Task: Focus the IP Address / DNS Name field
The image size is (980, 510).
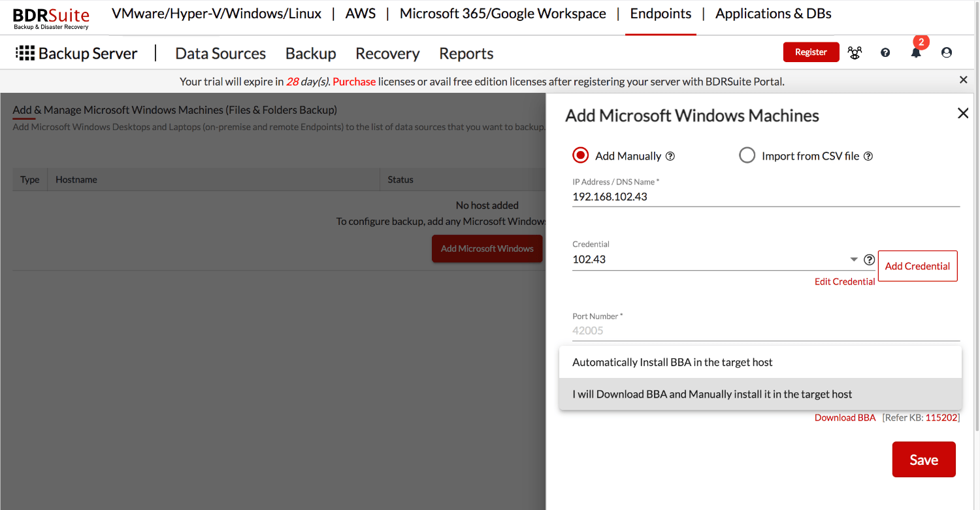Action: (x=766, y=197)
